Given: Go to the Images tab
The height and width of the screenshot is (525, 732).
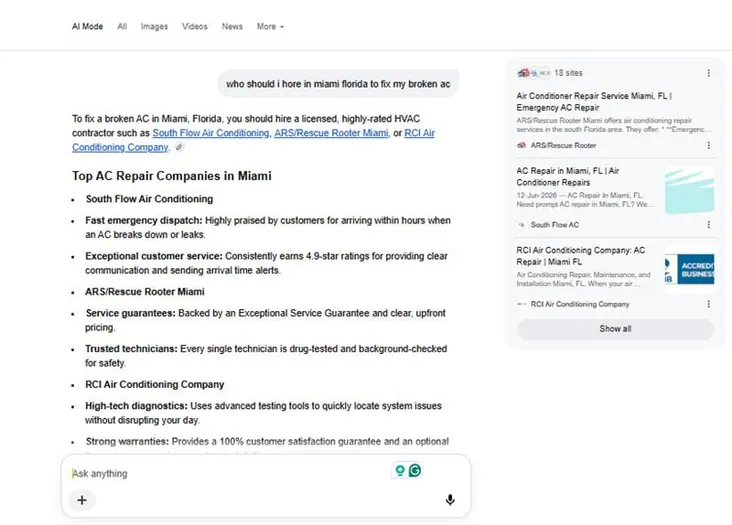Looking at the screenshot, I should [154, 27].
